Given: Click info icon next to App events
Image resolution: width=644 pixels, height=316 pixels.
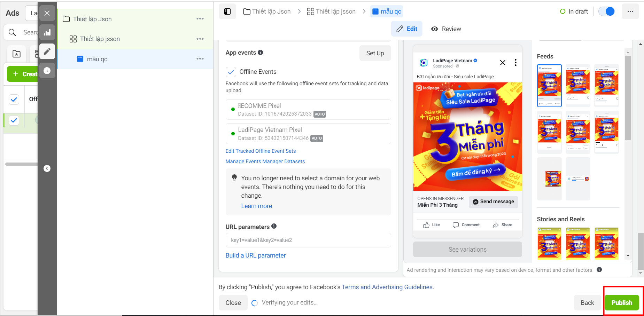Looking at the screenshot, I should [260, 53].
